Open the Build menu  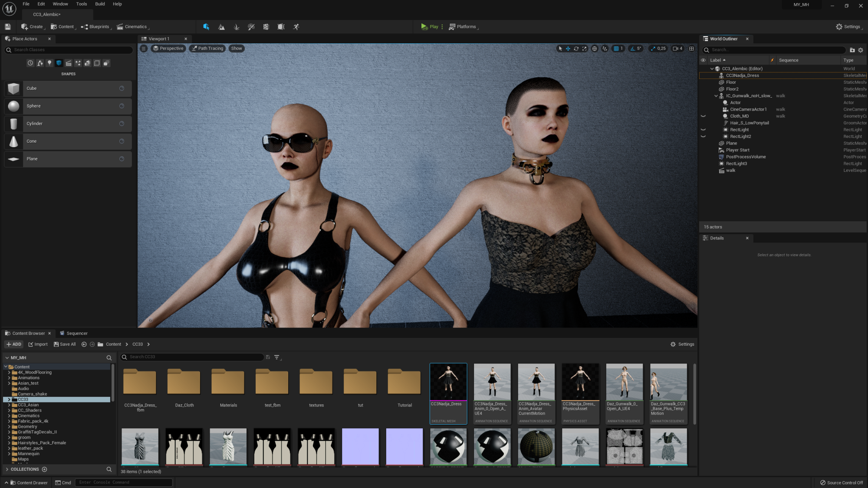(x=100, y=4)
